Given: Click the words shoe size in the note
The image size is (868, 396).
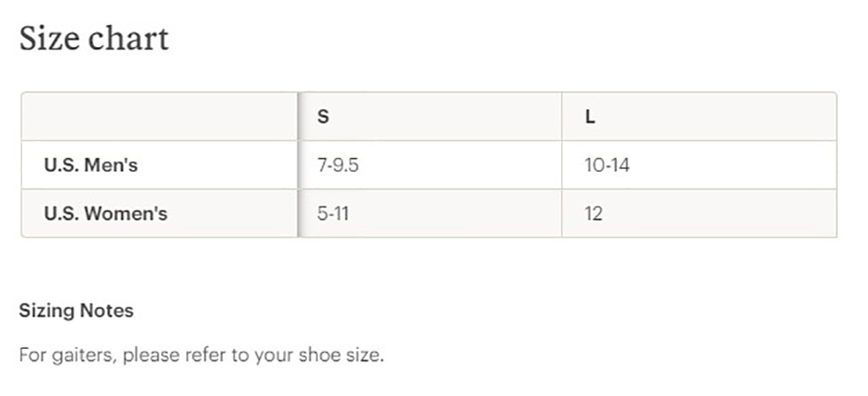Looking at the screenshot, I should [341, 355].
